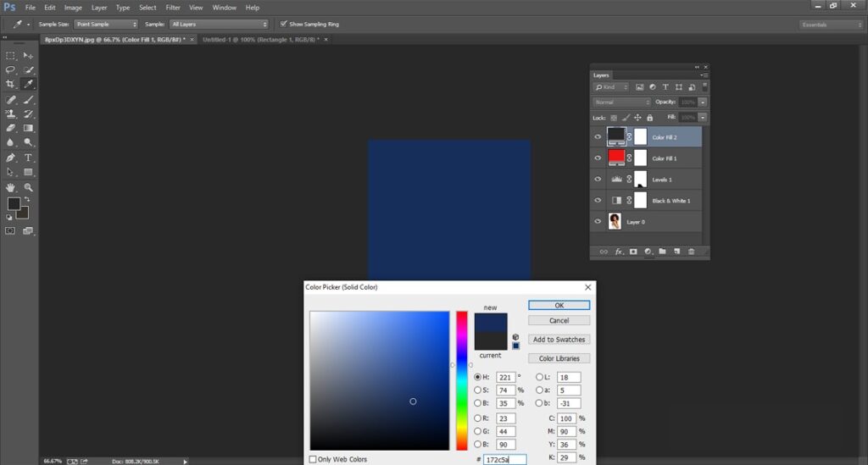Open the Sample All Layers dropdown
The height and width of the screenshot is (465, 868).
tap(220, 25)
